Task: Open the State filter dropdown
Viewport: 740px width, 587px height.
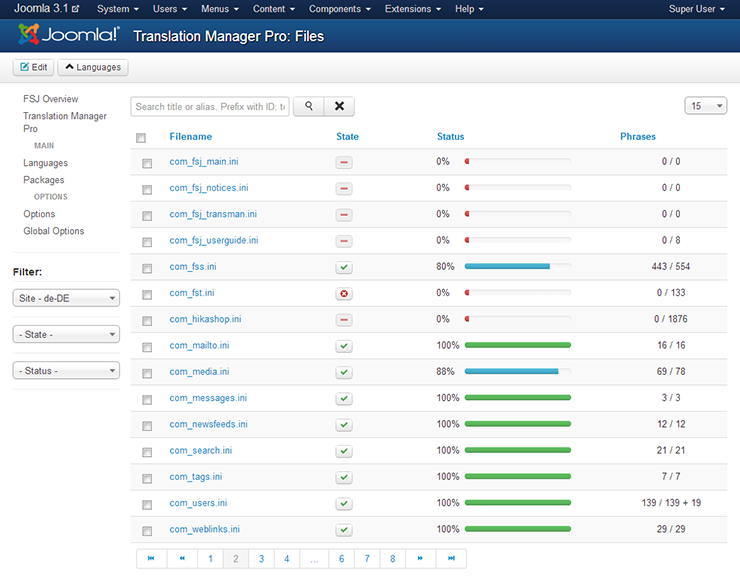Action: [x=66, y=335]
